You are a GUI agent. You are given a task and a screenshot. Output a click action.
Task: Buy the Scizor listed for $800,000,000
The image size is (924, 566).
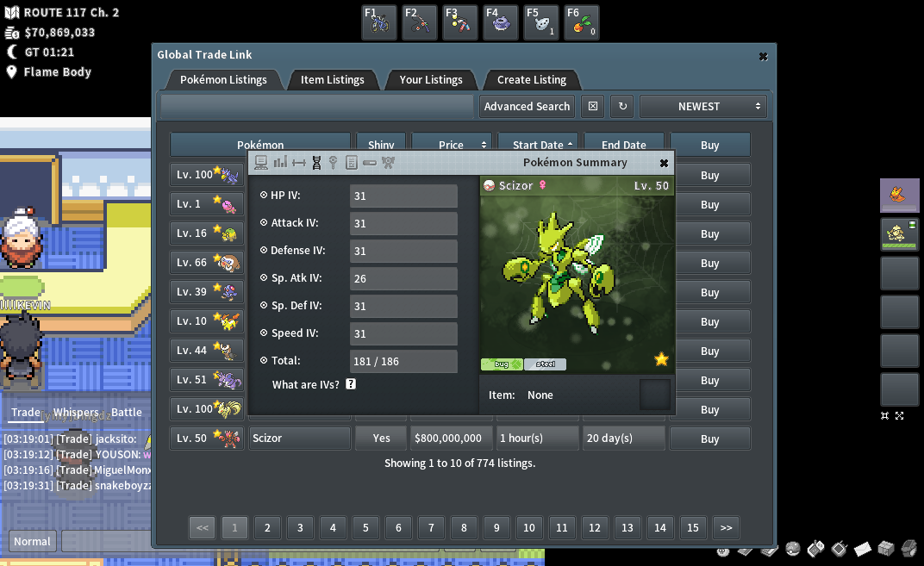pos(709,438)
